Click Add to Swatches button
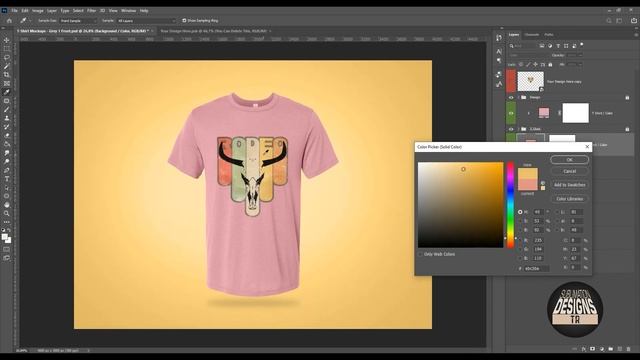This screenshot has width=640, height=360. 569,185
